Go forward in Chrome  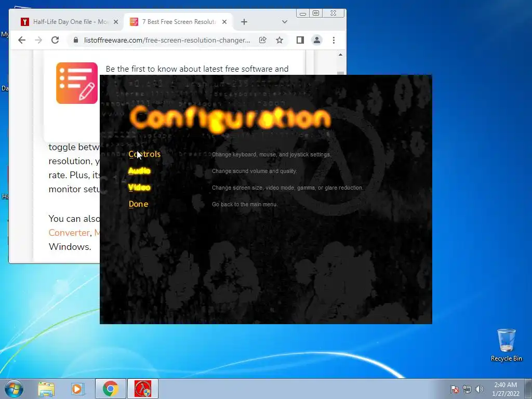click(x=38, y=40)
